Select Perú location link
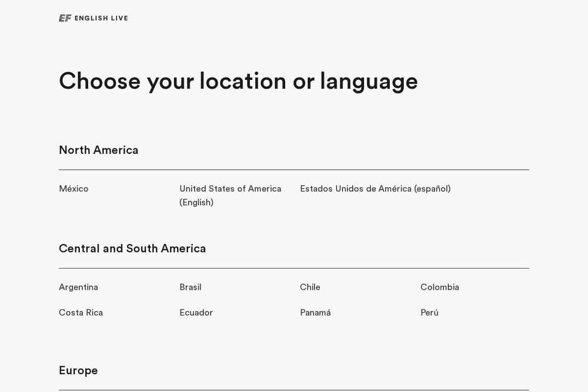Viewport: 588px width, 392px height. pos(429,313)
